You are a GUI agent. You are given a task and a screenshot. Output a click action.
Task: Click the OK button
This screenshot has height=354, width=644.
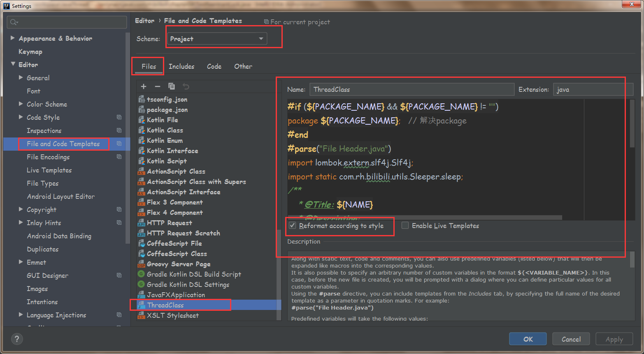528,339
